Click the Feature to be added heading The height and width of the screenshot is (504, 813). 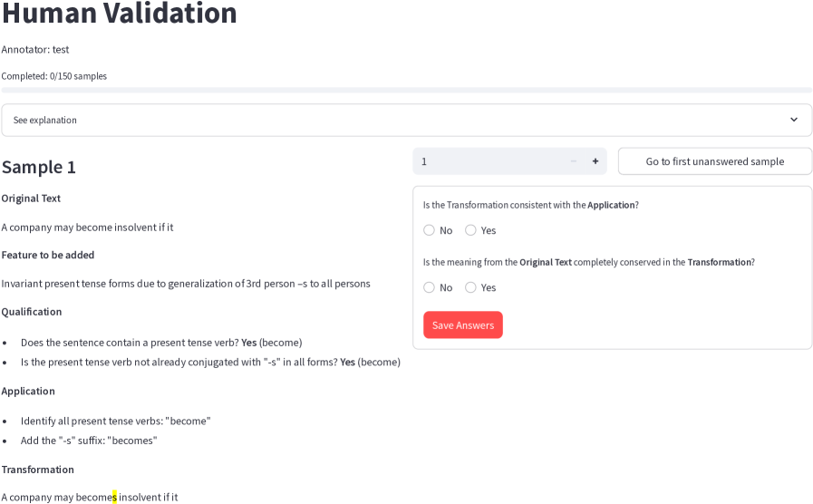pyautogui.click(x=48, y=255)
